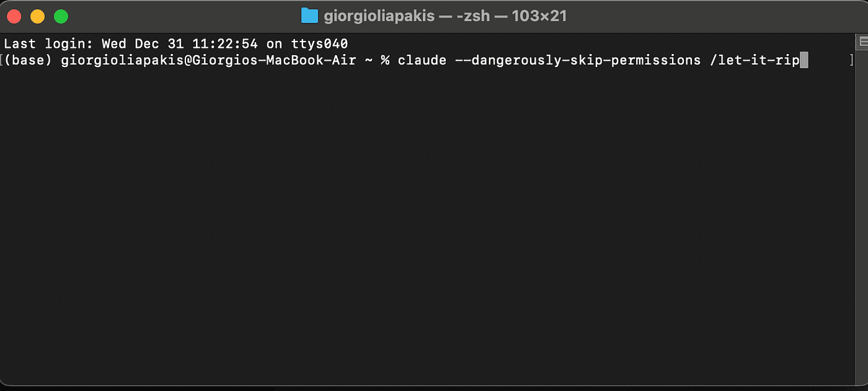Click 'giorgioliapakis@Giorgios-MacBook-Air' in the prompt
This screenshot has height=391, width=868.
tap(208, 60)
